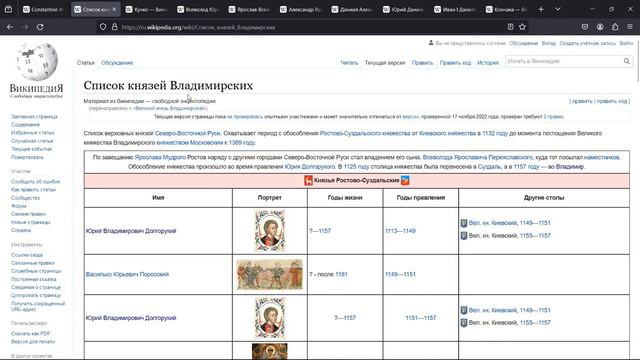Screen dimensions: 640x360
Task: Open the extensions puzzle icon
Action: pos(615,27)
